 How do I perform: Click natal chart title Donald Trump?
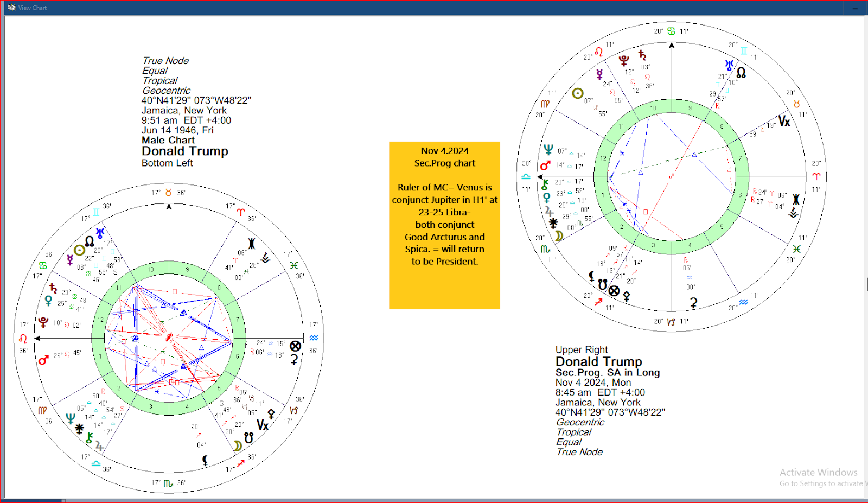(185, 151)
